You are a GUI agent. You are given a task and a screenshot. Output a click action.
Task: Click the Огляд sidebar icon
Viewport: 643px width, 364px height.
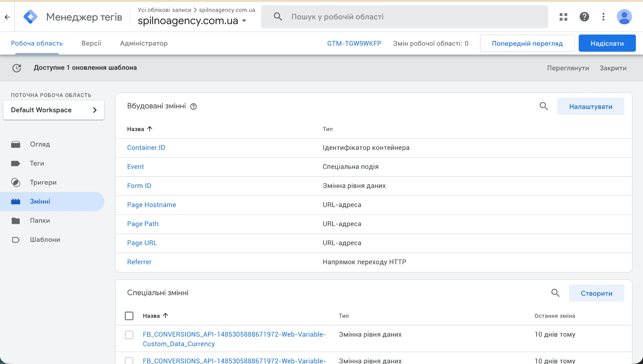point(15,144)
